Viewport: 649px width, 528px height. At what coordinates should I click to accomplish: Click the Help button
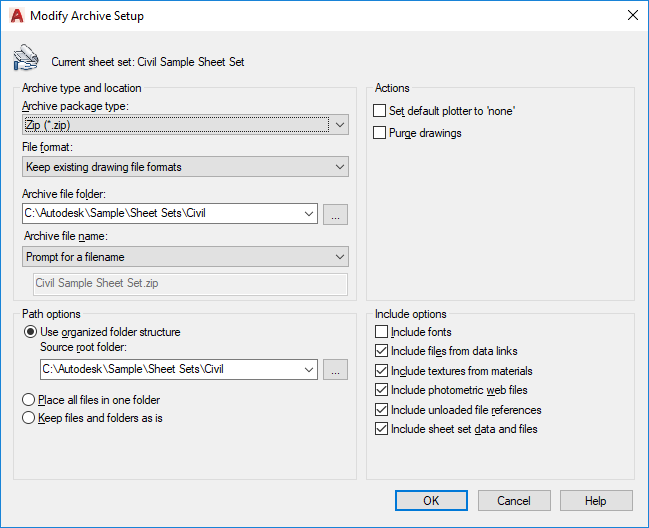(596, 501)
